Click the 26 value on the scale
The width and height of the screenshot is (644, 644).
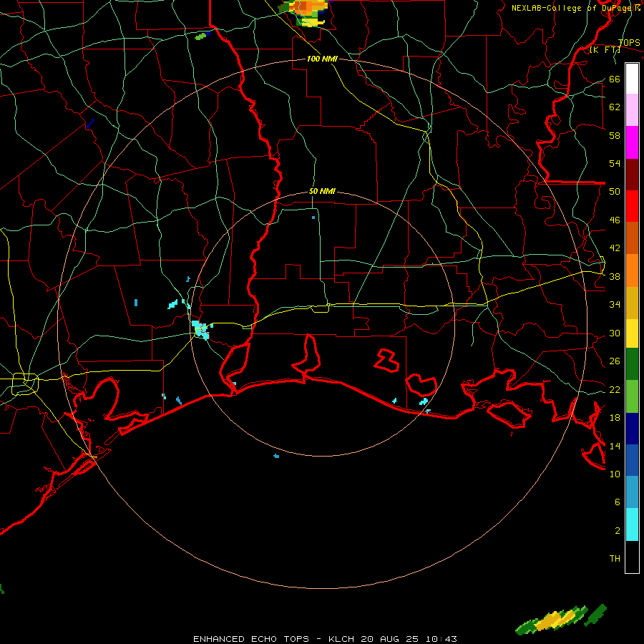[615, 361]
